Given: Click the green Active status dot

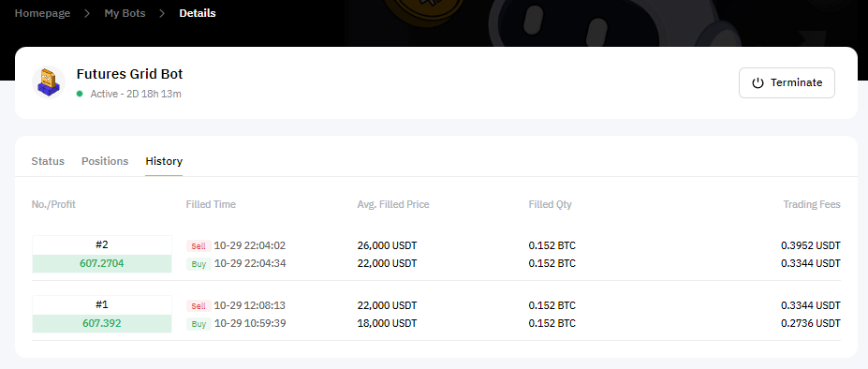Looking at the screenshot, I should click(x=80, y=94).
